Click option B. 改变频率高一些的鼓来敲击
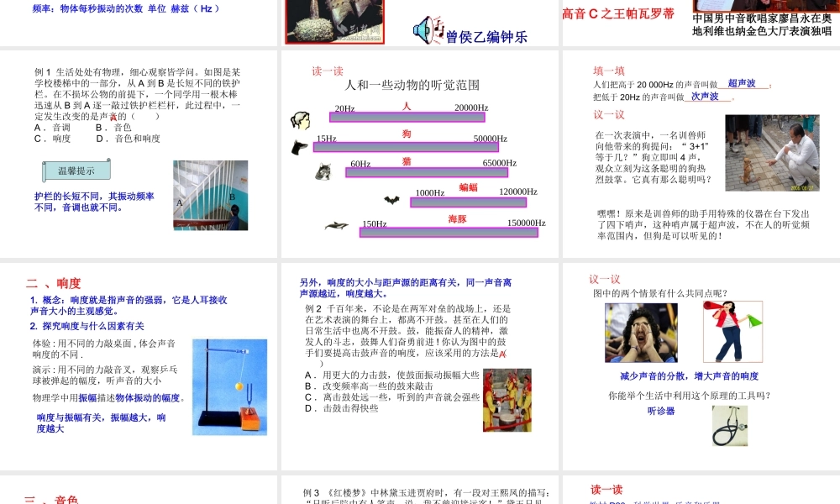The image size is (840, 504). [369, 386]
